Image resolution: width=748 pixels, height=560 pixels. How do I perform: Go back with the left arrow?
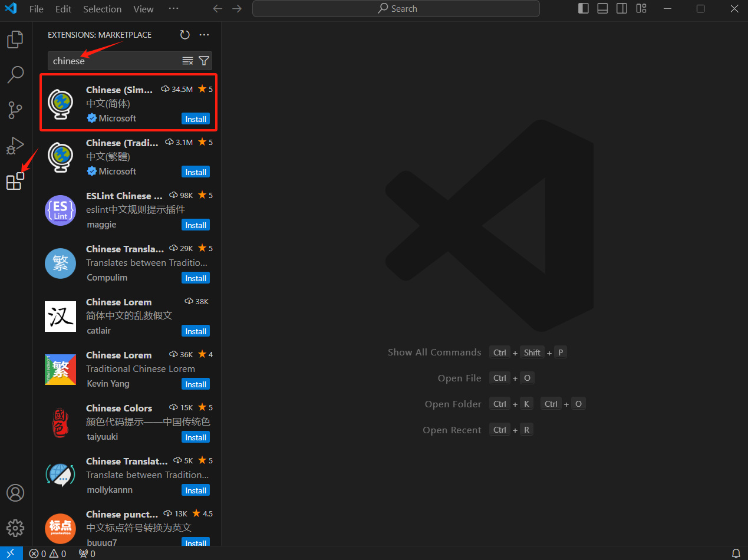click(x=218, y=9)
